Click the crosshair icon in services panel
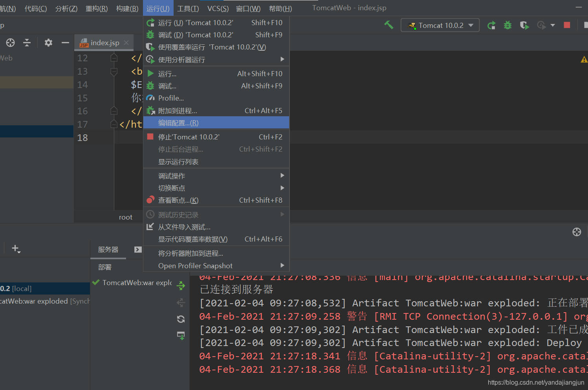 (577, 232)
